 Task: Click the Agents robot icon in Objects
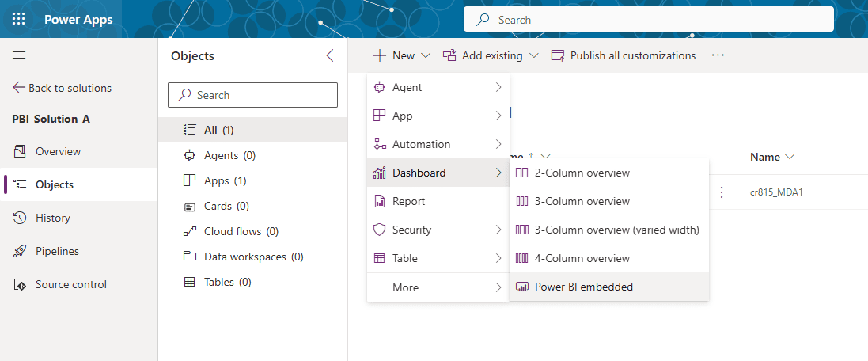pos(190,156)
